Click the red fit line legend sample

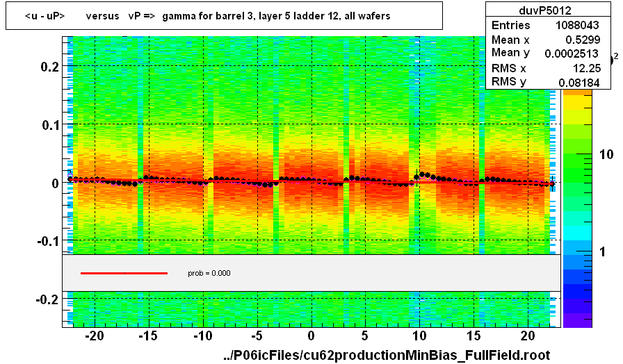pos(124,273)
